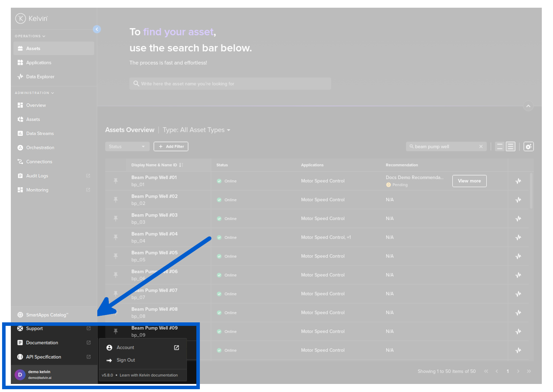Viewport: 553px width, 392px height.
Task: Pin the Beam Pump Well #01 row
Action: (x=115, y=181)
